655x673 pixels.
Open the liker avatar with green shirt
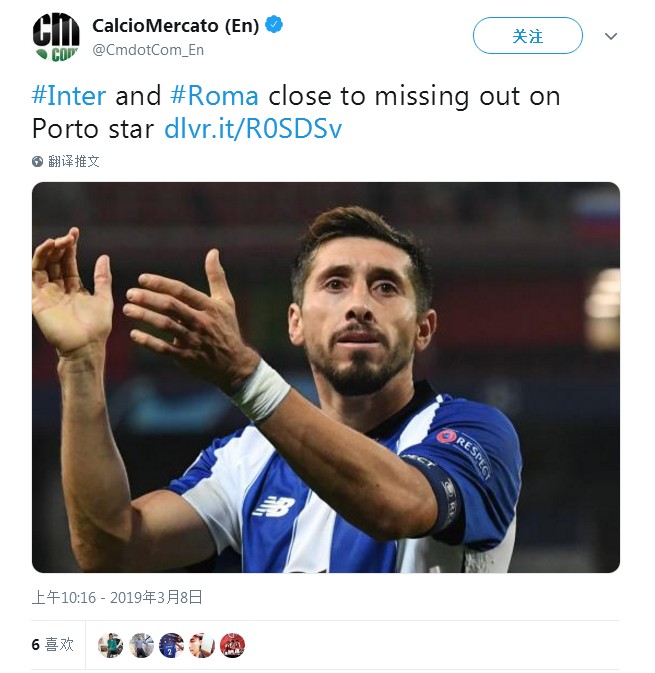click(x=110, y=645)
